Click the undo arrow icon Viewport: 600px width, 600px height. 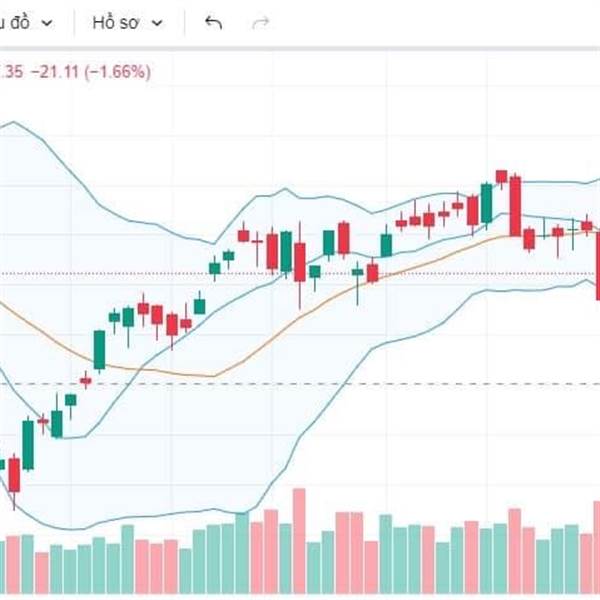point(213,23)
